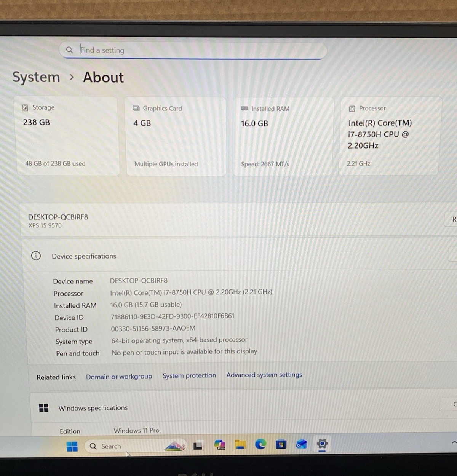Click Multiple GPUs installed text
Screen dimensions: 457x476
166,164
